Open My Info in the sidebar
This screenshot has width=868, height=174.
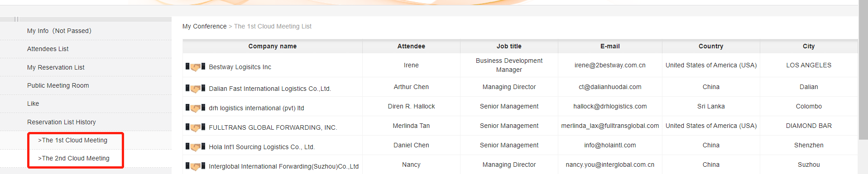click(x=59, y=31)
